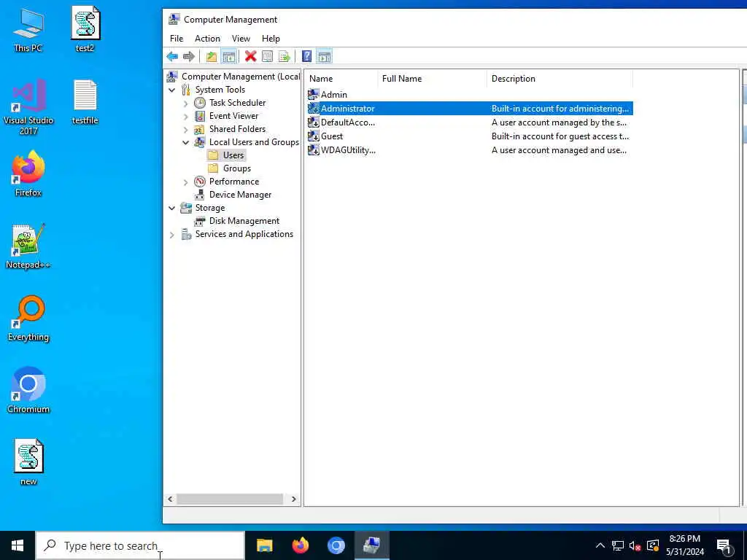Select the Firefox desktop shortcut

click(x=28, y=174)
